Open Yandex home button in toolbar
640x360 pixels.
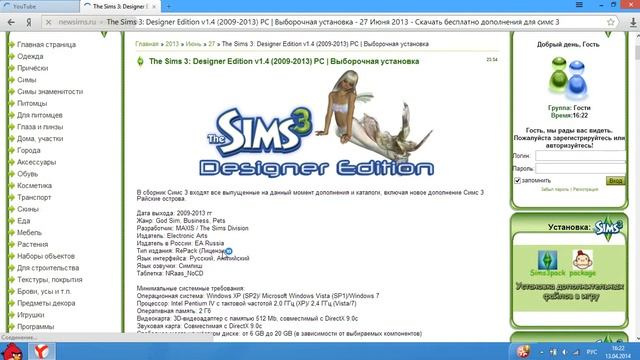coord(29,22)
